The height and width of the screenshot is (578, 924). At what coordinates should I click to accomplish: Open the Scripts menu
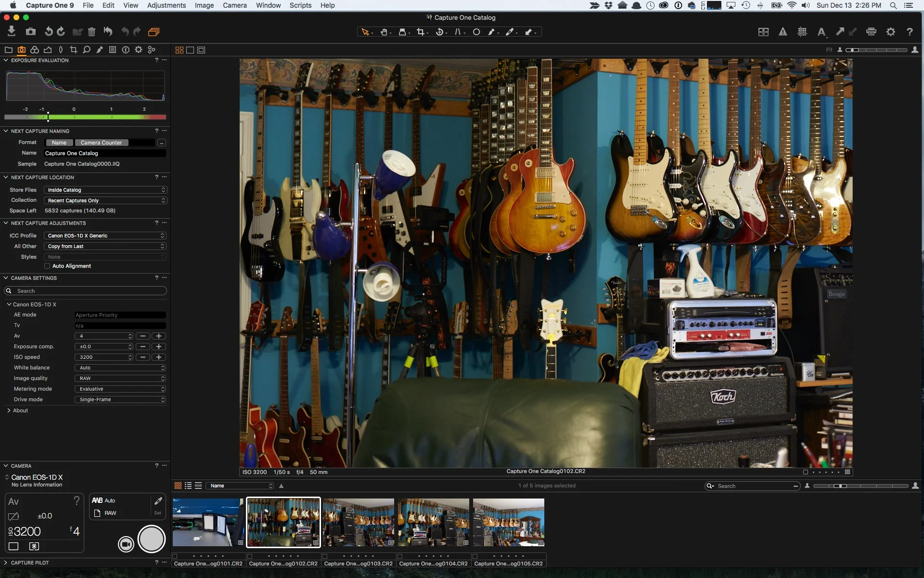coord(300,5)
